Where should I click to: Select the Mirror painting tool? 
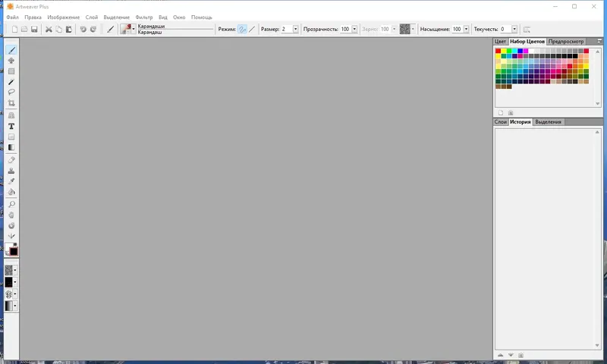pyautogui.click(x=11, y=236)
